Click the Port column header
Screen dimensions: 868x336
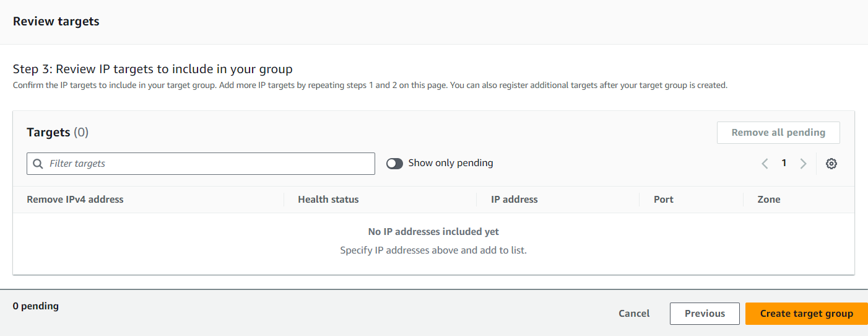663,200
